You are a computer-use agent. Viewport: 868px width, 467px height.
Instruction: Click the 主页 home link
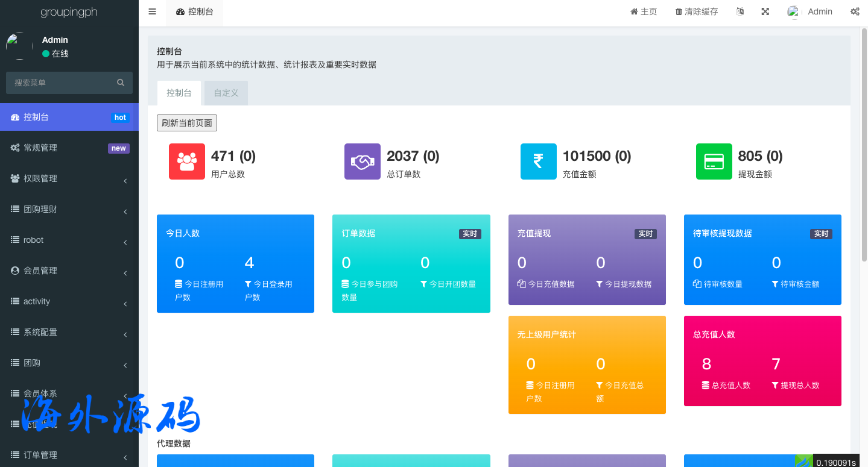tap(644, 11)
